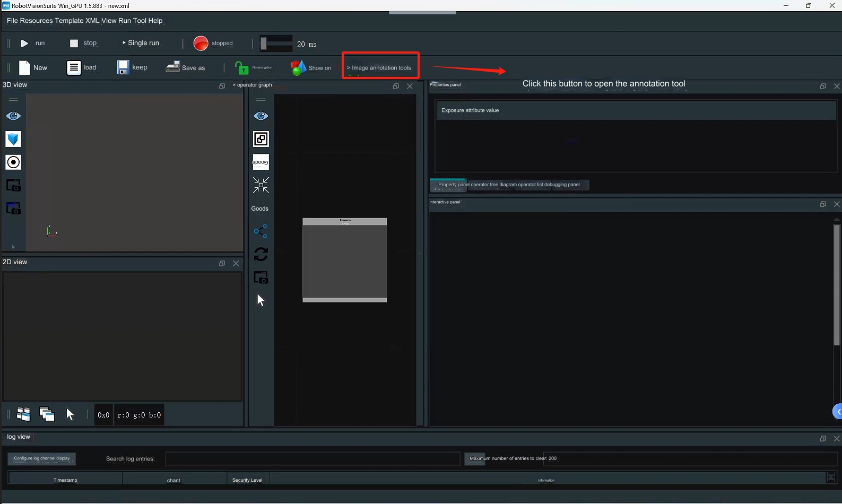Image resolution: width=842 pixels, height=504 pixels.
Task: Expand the blue side chevron button
Action: click(838, 411)
